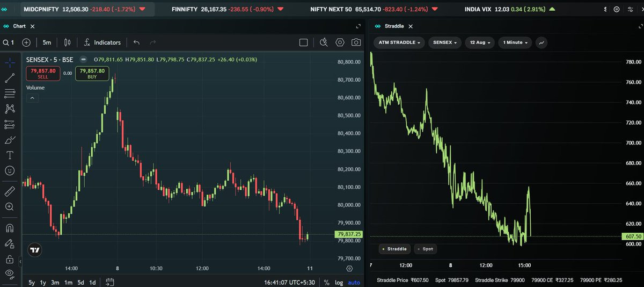Close the Chart tab

(x=32, y=26)
